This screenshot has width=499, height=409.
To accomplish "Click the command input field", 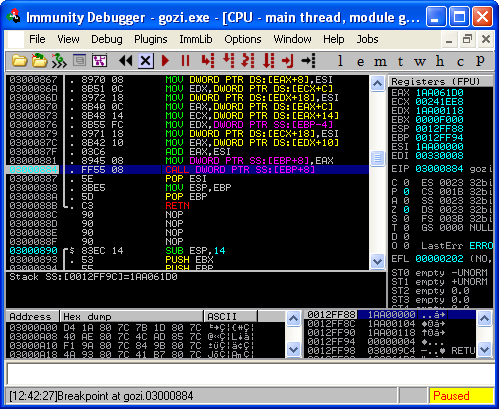I will tap(250, 374).
